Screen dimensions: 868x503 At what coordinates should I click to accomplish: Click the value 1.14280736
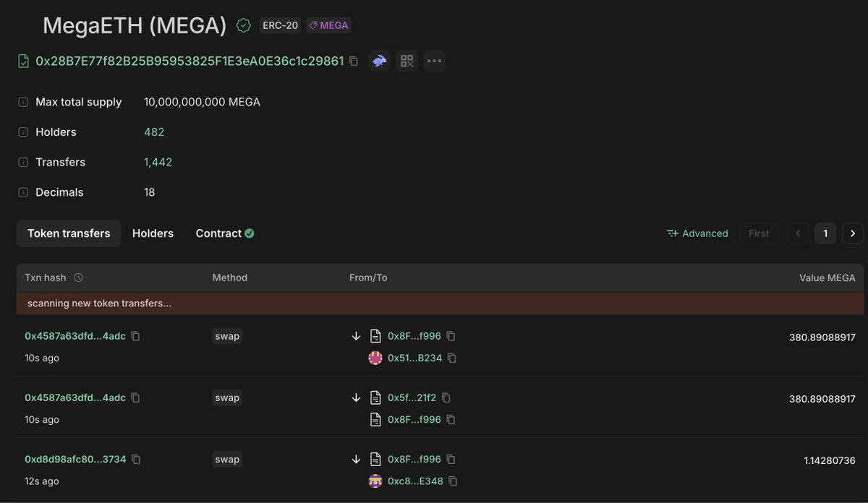[x=830, y=460]
